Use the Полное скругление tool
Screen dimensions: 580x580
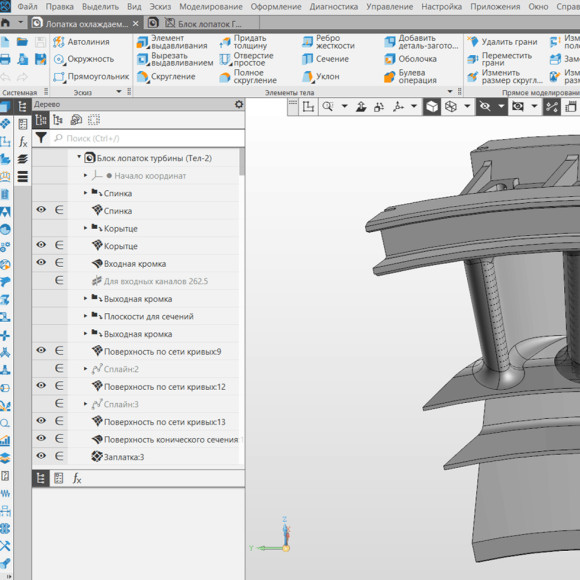248,77
